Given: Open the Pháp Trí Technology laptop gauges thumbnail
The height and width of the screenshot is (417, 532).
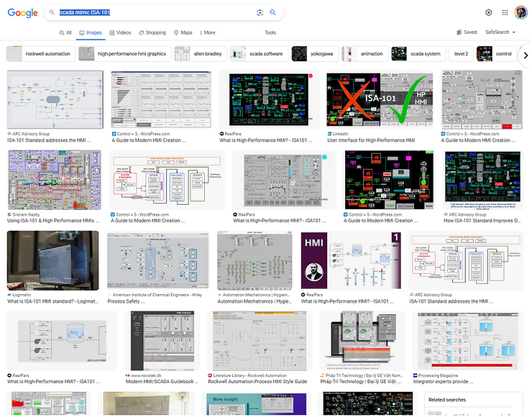Looking at the screenshot, I should (362, 341).
